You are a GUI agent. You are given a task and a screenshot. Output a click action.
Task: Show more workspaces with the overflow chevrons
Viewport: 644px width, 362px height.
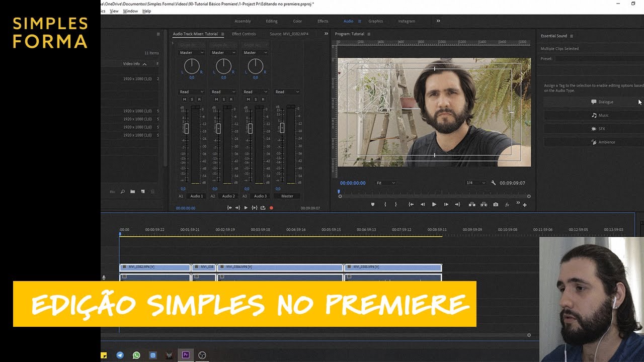438,21
